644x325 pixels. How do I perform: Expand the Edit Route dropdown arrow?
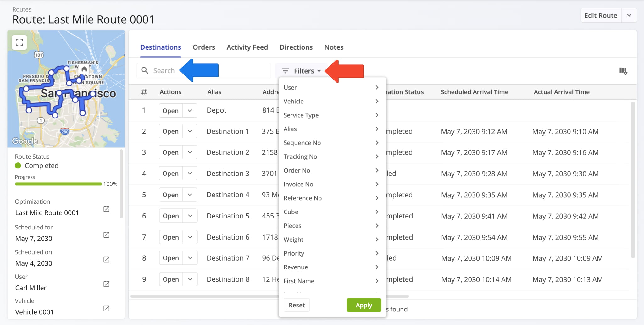629,15
